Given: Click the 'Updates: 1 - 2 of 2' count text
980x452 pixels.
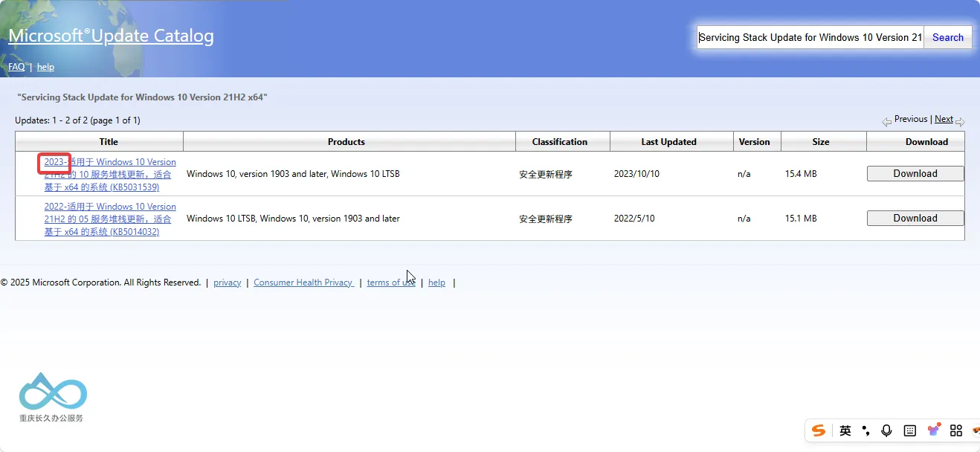Looking at the screenshot, I should (77, 120).
